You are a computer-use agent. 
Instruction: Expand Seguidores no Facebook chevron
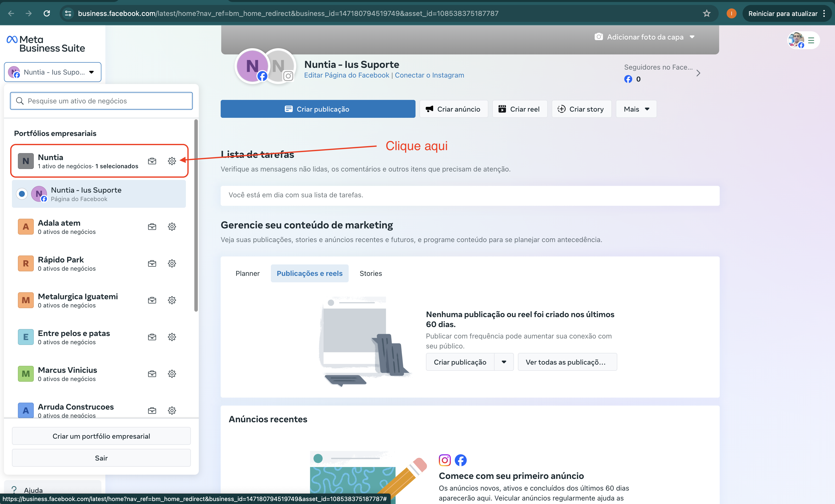coord(698,73)
